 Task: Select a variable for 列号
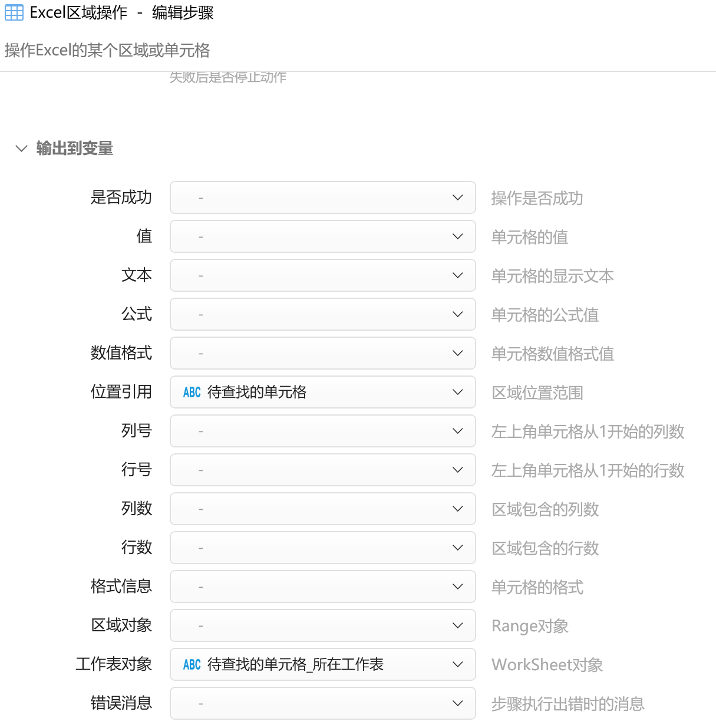322,431
